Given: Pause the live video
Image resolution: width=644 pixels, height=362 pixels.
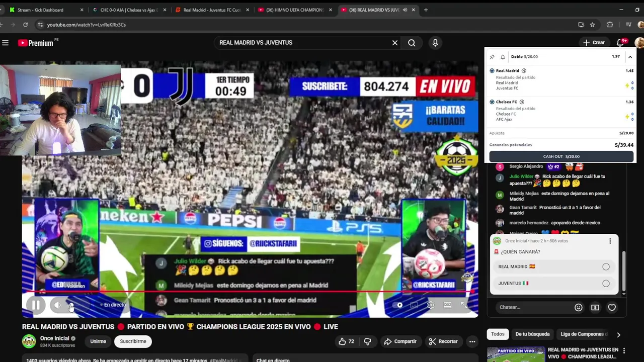Looking at the screenshot, I should pyautogui.click(x=36, y=305).
